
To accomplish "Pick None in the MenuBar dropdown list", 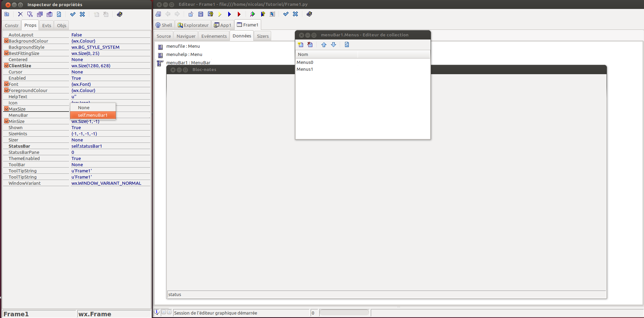I will pos(84,107).
